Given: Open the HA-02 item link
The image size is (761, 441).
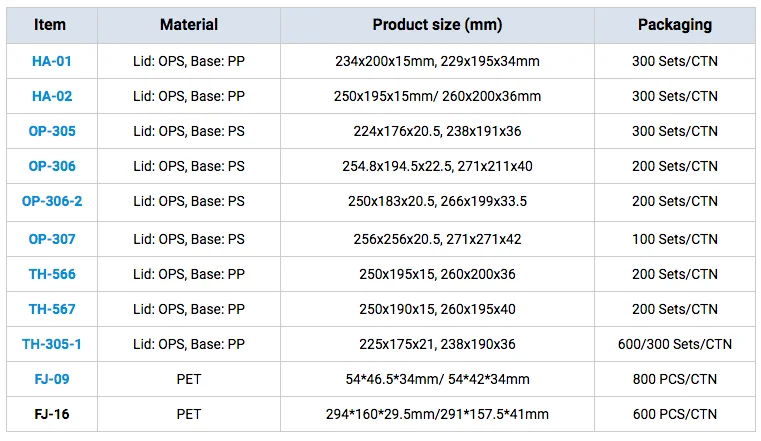Looking at the screenshot, I should (x=52, y=96).
